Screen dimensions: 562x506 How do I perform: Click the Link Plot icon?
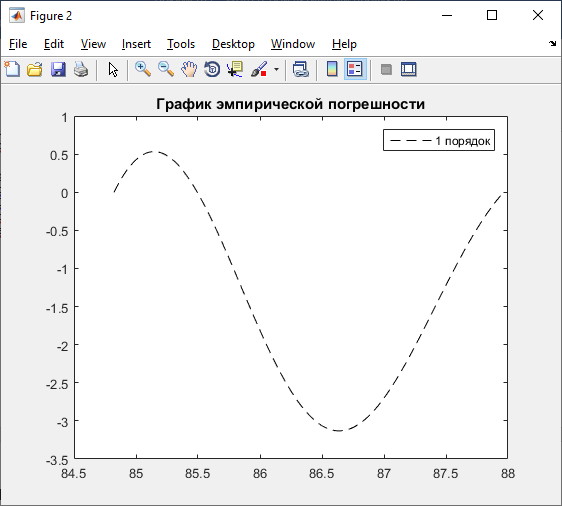click(301, 69)
